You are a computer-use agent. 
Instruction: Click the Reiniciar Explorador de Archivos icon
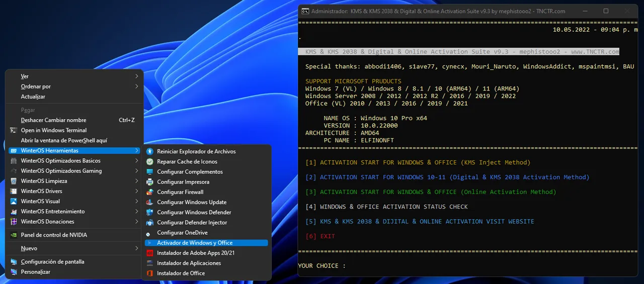[149, 151]
